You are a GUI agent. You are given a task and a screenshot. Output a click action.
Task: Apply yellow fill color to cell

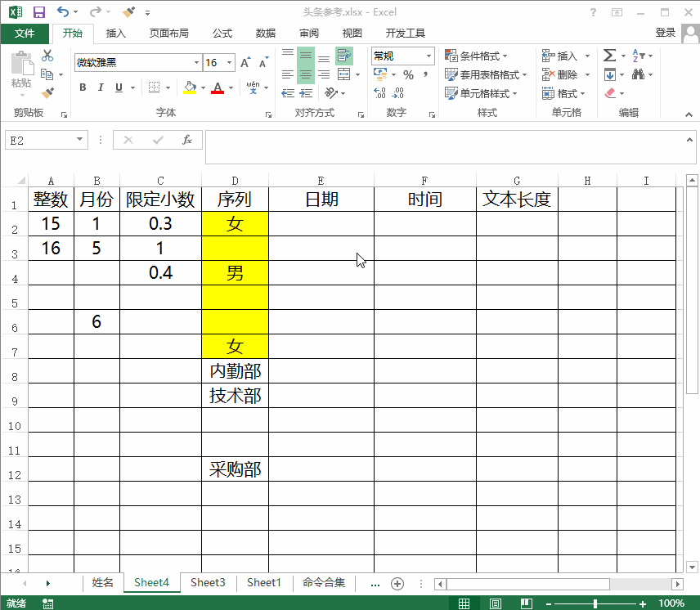191,87
